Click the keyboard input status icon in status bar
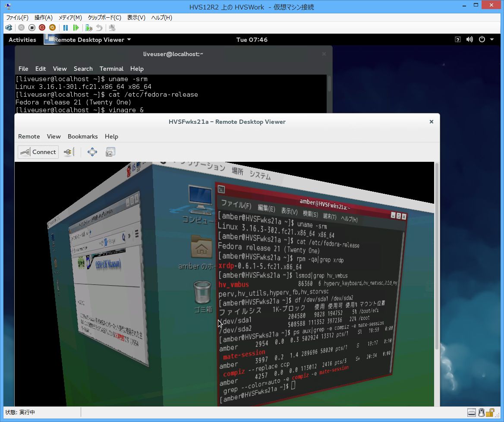504x422 pixels. point(472,413)
